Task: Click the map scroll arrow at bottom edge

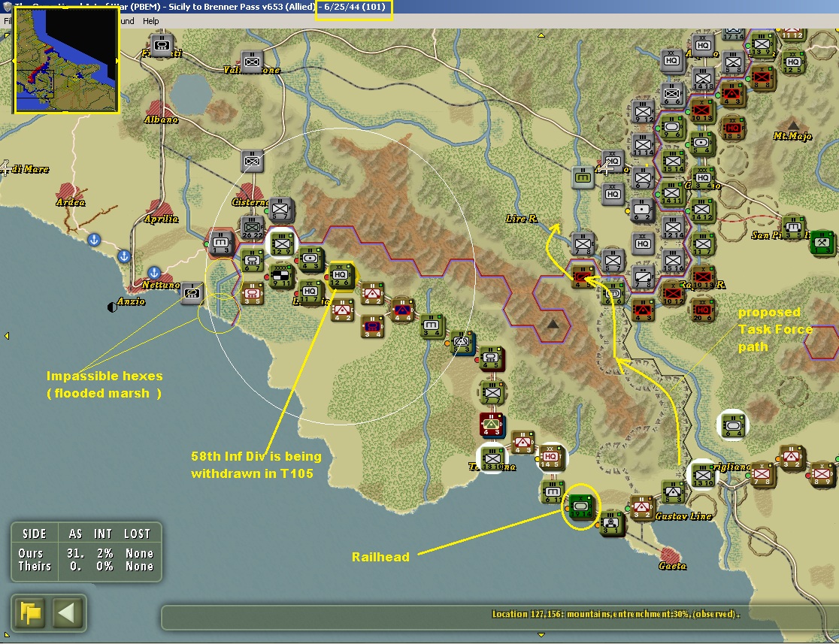Action: (541, 636)
